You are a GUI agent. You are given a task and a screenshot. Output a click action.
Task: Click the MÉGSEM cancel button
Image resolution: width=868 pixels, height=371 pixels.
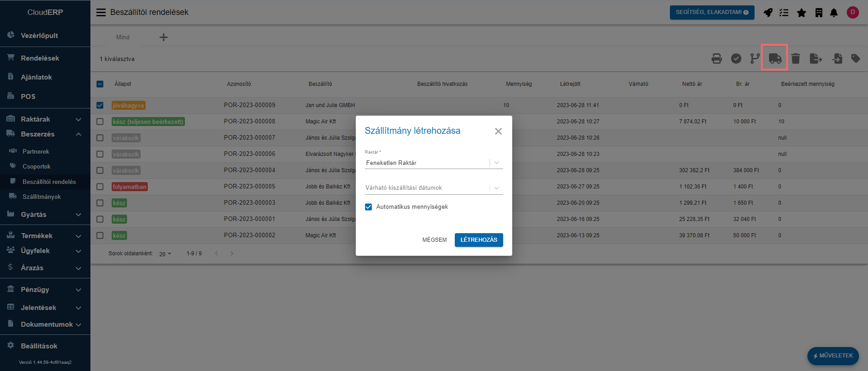coord(434,240)
